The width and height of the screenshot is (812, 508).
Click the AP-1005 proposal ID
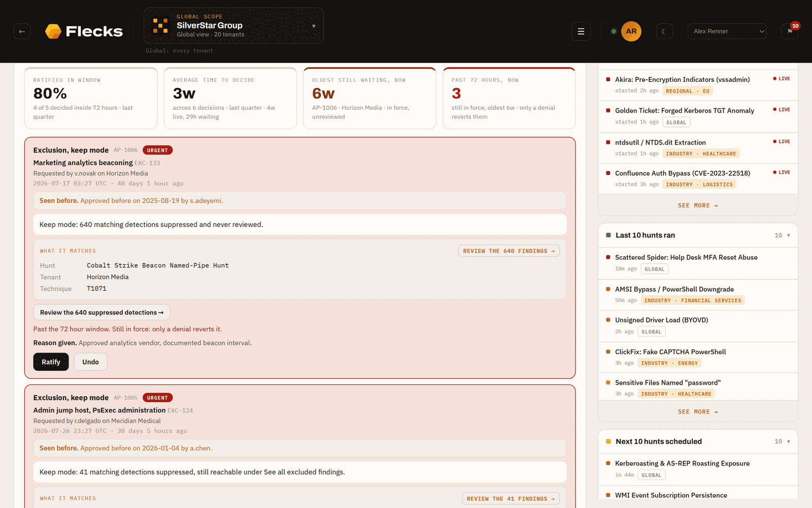125,398
